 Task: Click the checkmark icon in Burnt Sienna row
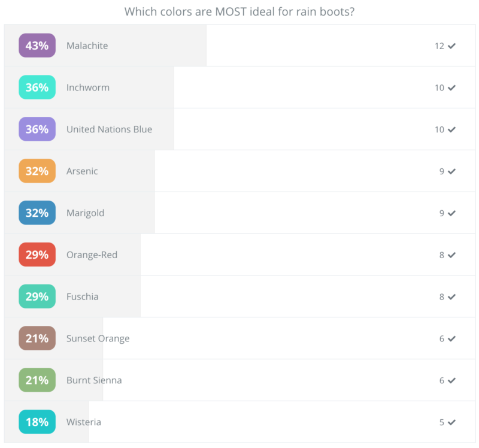pos(451,380)
